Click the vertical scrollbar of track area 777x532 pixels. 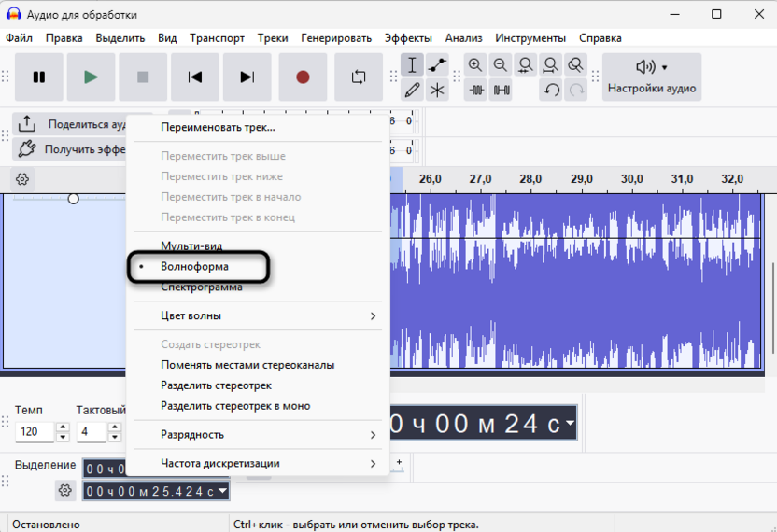773,307
